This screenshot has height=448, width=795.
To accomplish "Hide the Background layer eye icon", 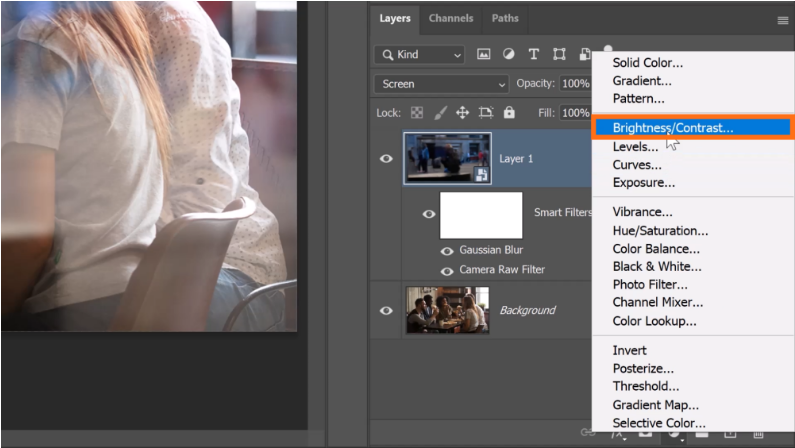I will (x=387, y=310).
